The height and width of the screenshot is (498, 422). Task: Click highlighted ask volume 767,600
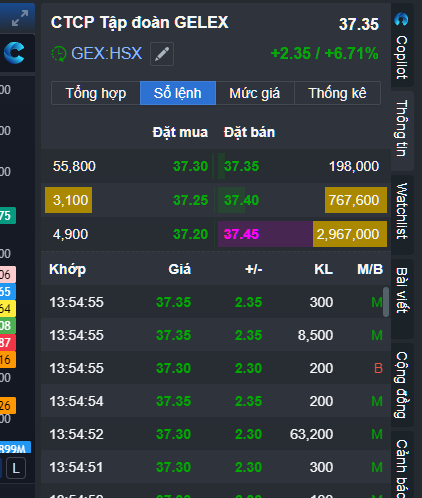[356, 200]
